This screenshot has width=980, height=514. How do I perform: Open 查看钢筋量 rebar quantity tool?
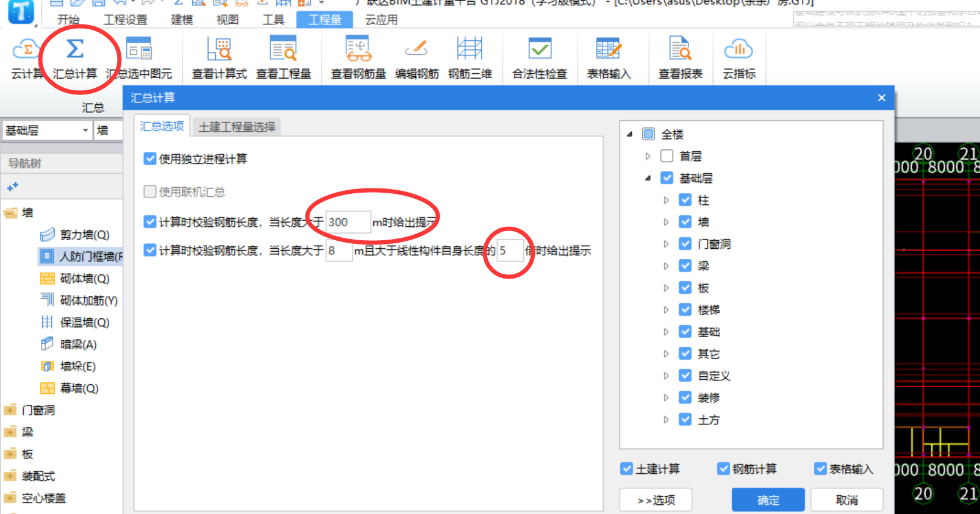point(359,59)
